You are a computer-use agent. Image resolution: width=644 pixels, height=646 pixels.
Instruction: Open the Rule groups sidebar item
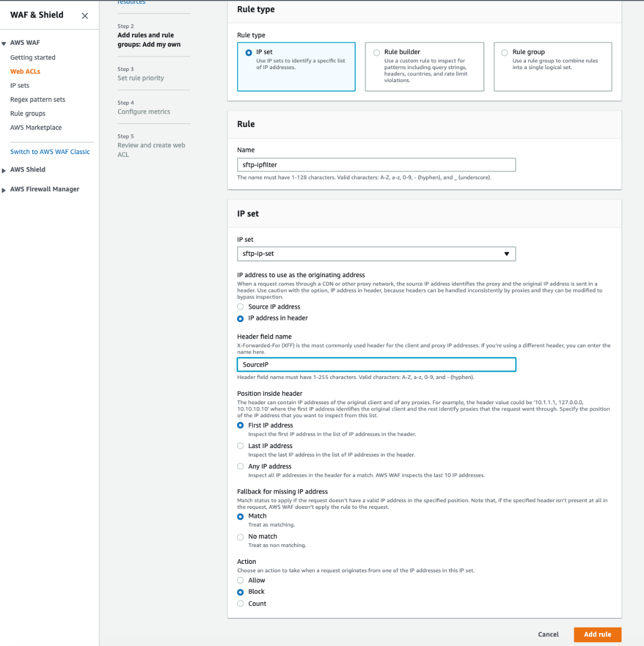[28, 113]
